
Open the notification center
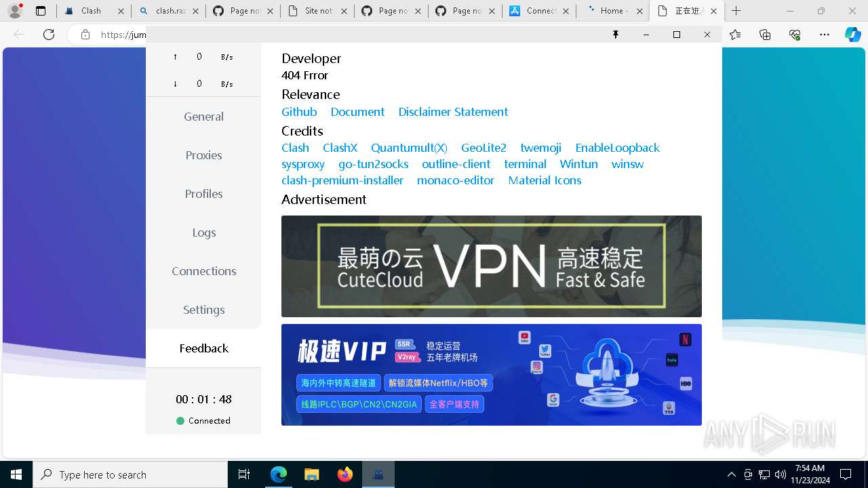(x=846, y=474)
